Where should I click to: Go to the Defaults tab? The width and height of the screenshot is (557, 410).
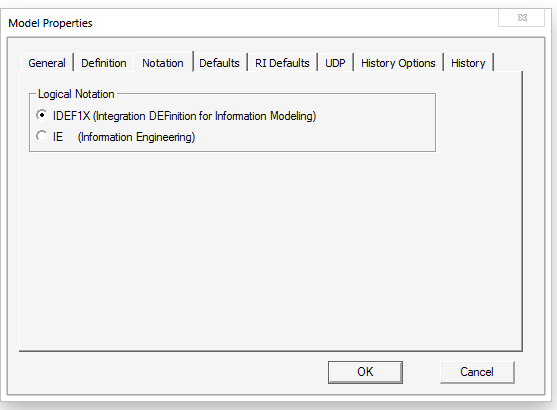click(219, 63)
